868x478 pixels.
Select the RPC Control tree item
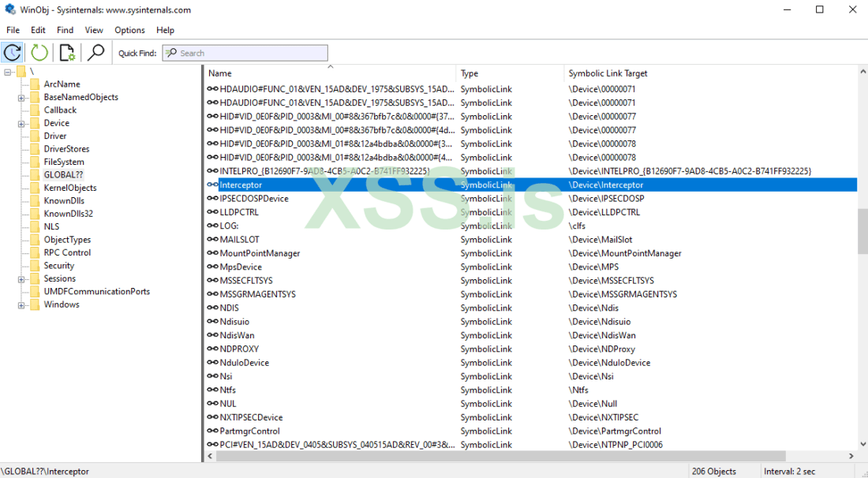[x=68, y=252]
